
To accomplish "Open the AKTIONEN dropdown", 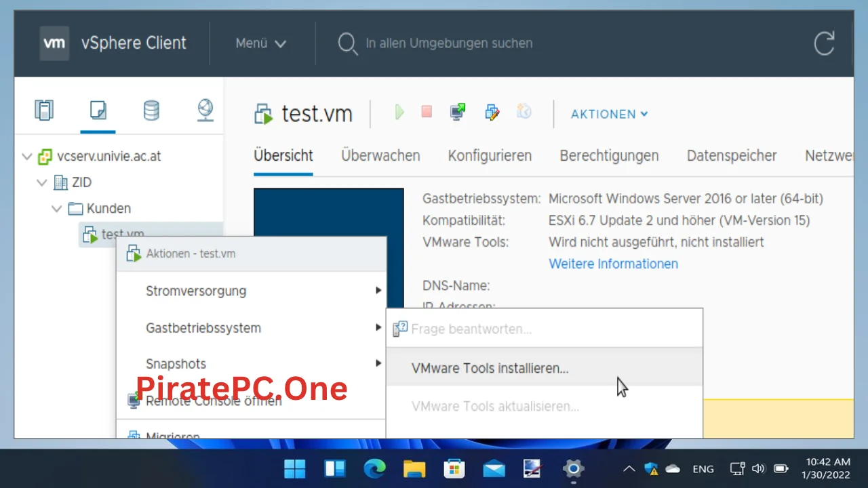I will coord(609,114).
